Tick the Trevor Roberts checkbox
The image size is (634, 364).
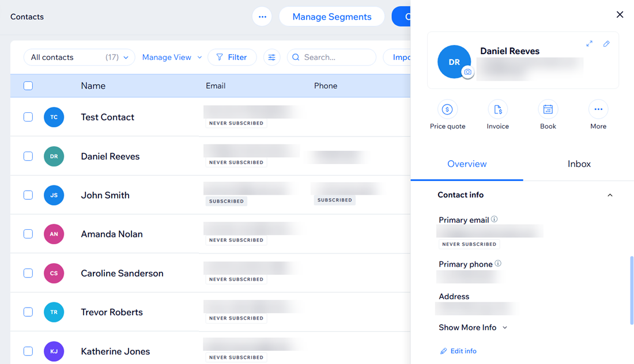point(28,312)
